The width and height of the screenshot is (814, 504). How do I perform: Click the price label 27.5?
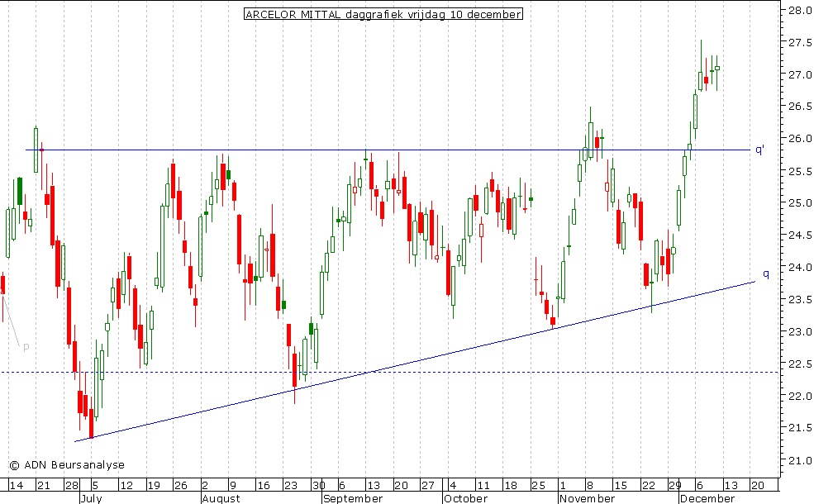click(800, 43)
